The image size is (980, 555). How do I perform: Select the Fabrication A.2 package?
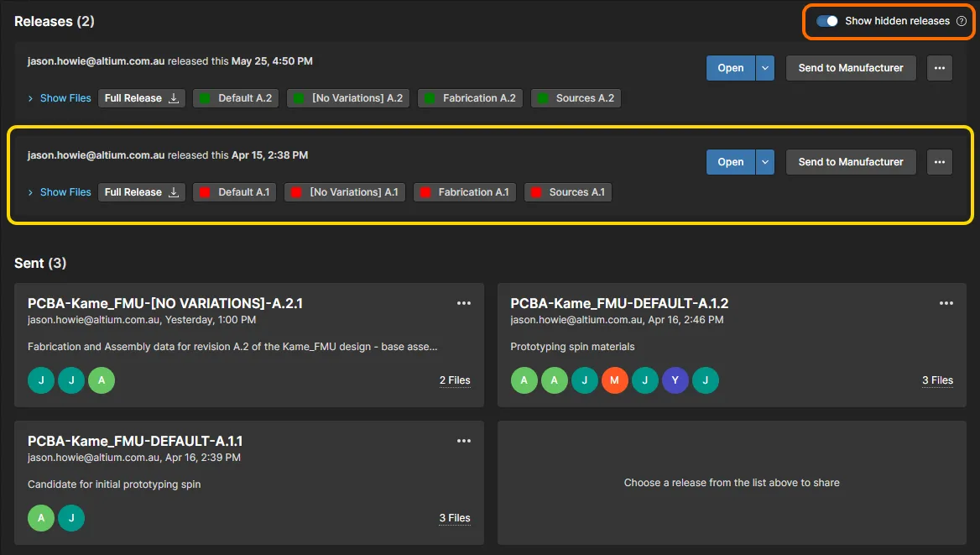[x=470, y=98]
